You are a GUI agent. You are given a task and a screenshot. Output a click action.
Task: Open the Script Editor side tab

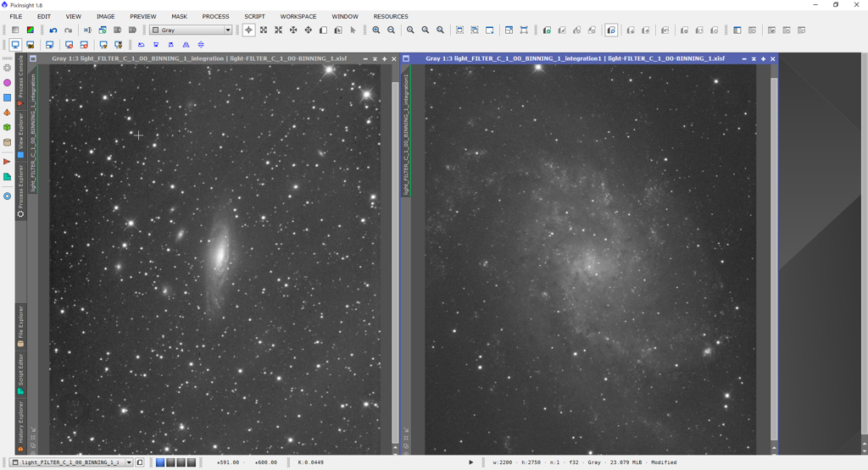(x=20, y=373)
